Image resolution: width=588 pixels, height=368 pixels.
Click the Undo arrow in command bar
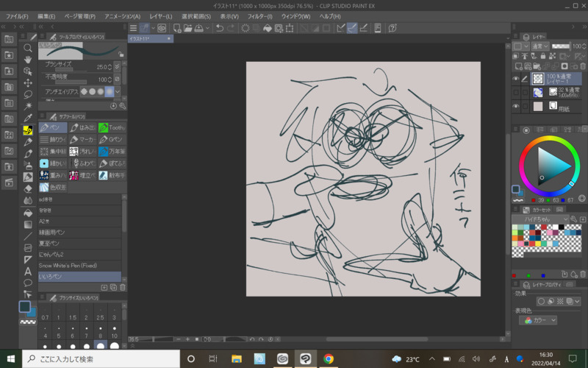click(220, 28)
